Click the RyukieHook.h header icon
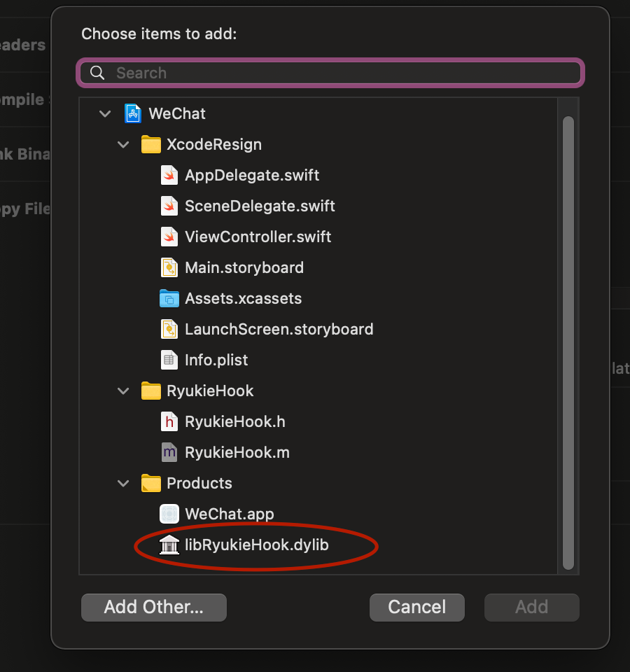The height and width of the screenshot is (672, 630). (169, 421)
